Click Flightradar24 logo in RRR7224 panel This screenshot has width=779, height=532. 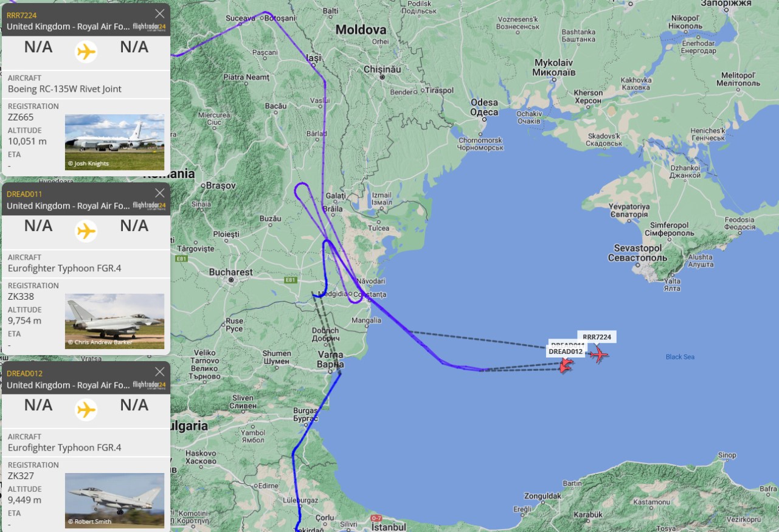pos(149,27)
